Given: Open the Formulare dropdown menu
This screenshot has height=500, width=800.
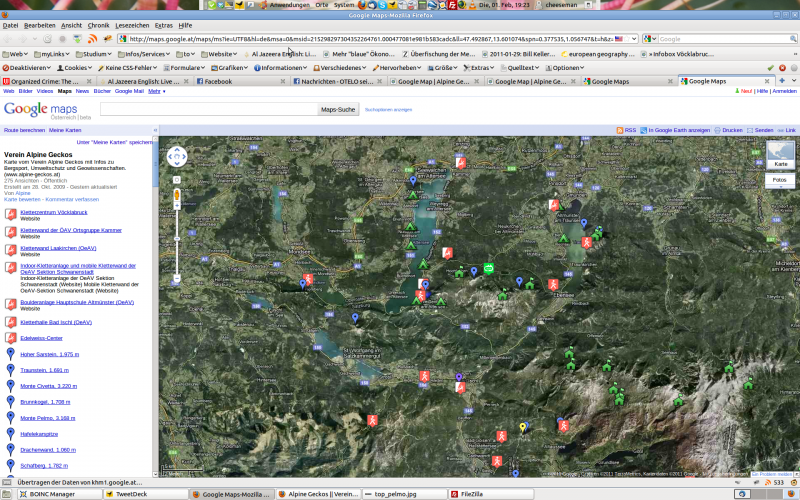Looking at the screenshot, I should [x=185, y=67].
